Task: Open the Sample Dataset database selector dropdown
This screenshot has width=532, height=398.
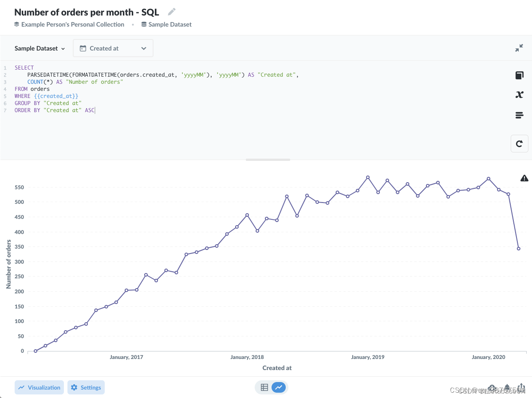Action: click(39, 48)
